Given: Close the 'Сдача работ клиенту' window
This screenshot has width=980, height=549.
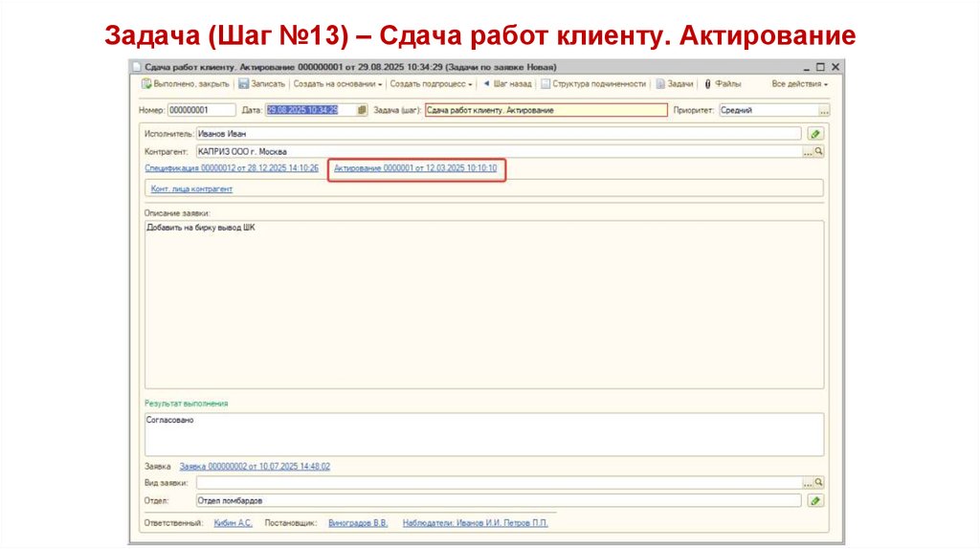Looking at the screenshot, I should 835,67.
